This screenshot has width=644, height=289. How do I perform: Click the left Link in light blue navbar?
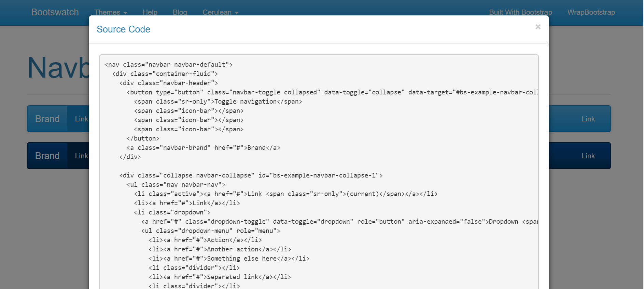(x=81, y=119)
